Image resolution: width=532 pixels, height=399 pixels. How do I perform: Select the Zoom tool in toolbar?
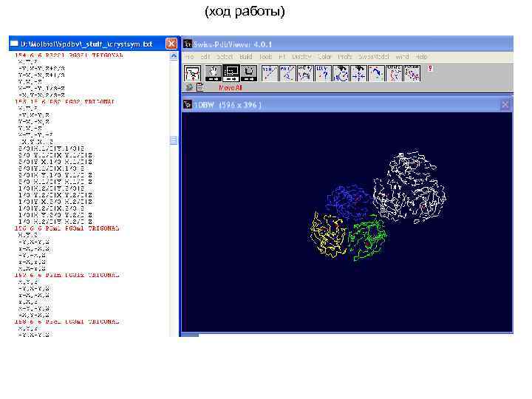[231, 73]
